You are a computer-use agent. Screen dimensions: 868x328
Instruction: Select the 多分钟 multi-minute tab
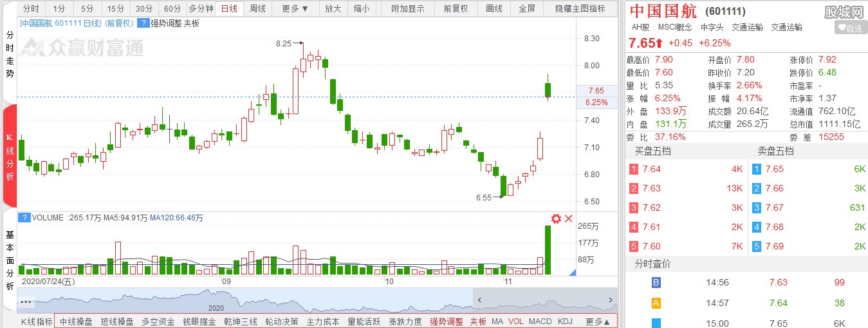[x=201, y=9]
